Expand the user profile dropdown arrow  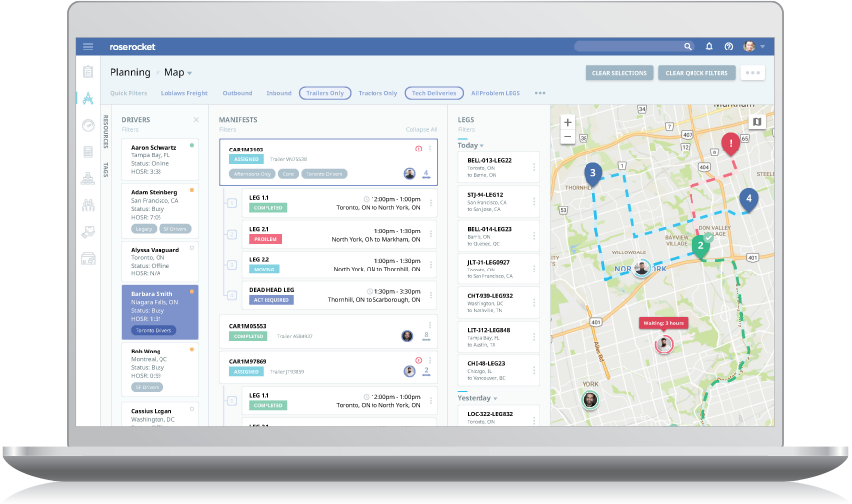click(763, 47)
